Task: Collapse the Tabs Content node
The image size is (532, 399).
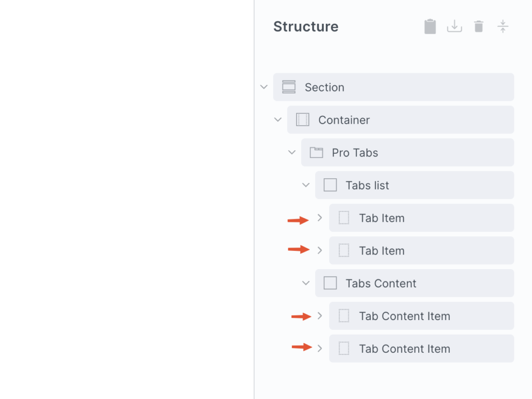Action: click(x=306, y=284)
